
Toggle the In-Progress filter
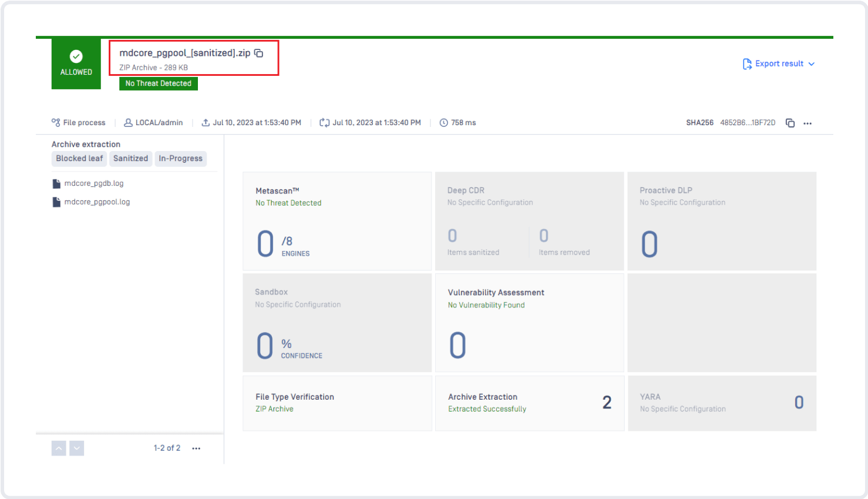click(x=180, y=158)
